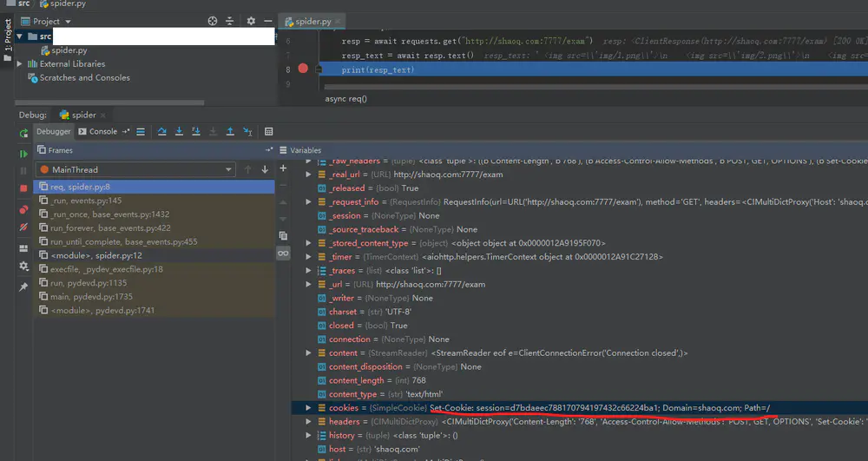The width and height of the screenshot is (868, 461).
Task: Stop the debug session
Action: pyautogui.click(x=23, y=188)
